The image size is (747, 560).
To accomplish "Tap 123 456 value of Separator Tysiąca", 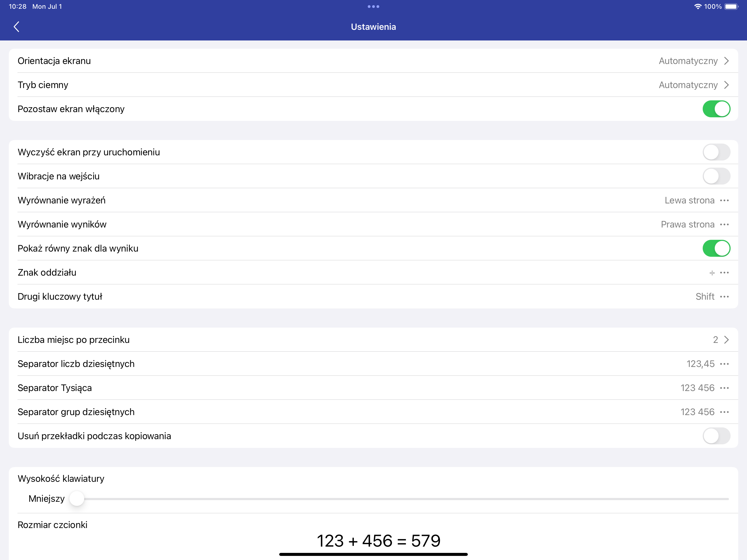I will tap(697, 388).
